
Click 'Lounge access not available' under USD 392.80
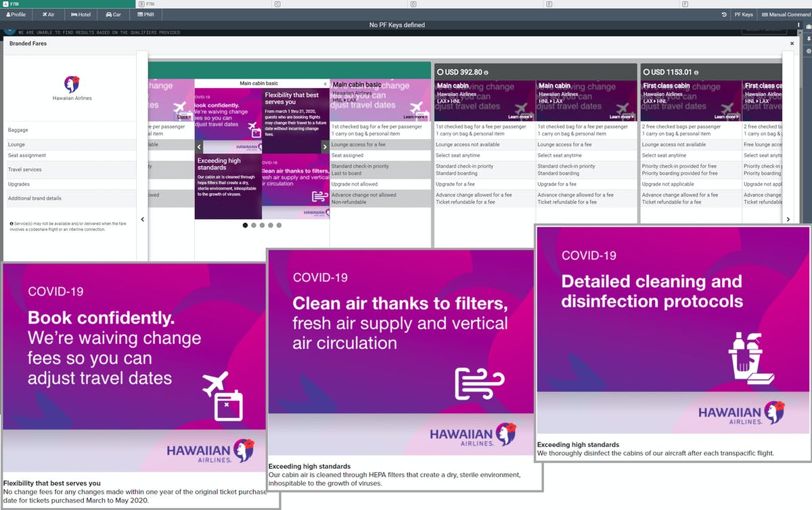(x=468, y=144)
